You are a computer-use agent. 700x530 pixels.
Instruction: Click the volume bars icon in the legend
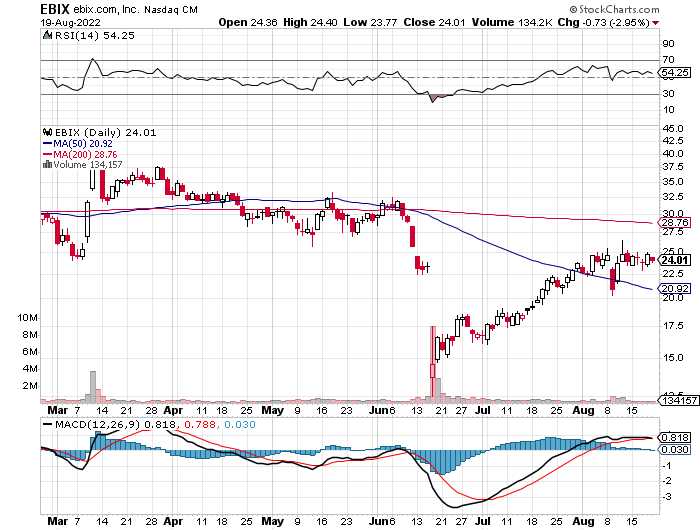click(47, 165)
